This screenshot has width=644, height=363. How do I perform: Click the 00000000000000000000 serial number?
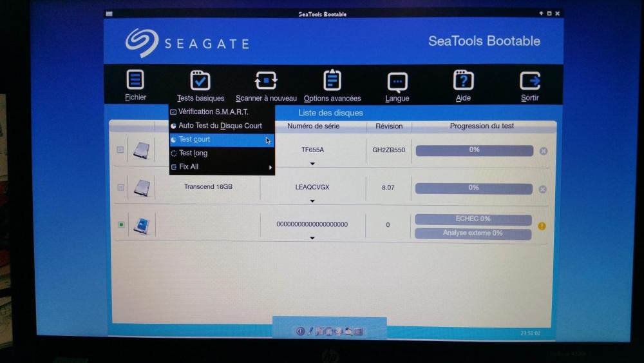(x=312, y=224)
